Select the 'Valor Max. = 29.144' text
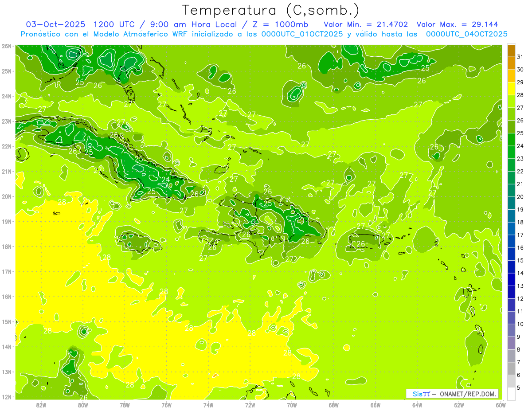 (x=457, y=24)
